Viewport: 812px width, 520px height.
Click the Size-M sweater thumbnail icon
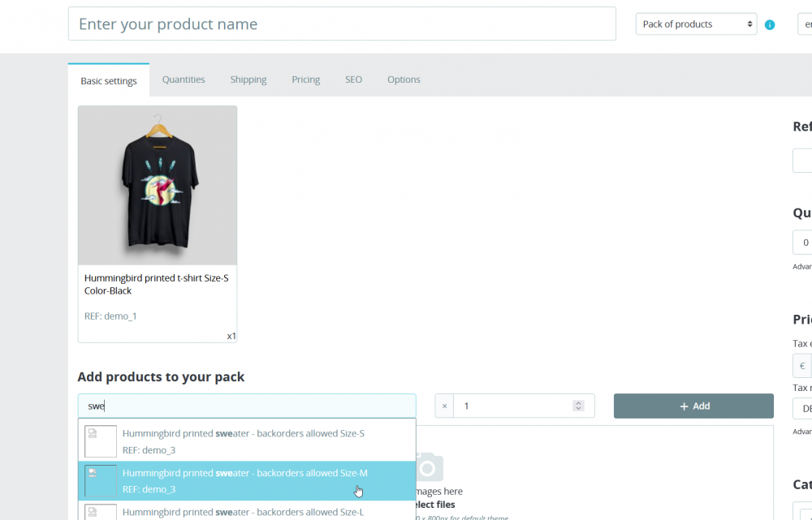(x=101, y=480)
